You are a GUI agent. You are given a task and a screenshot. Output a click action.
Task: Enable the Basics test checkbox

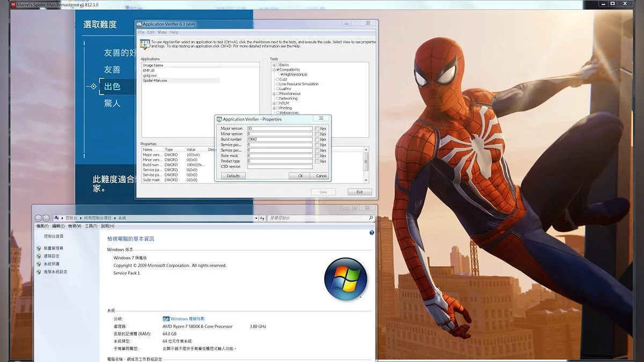(x=277, y=65)
